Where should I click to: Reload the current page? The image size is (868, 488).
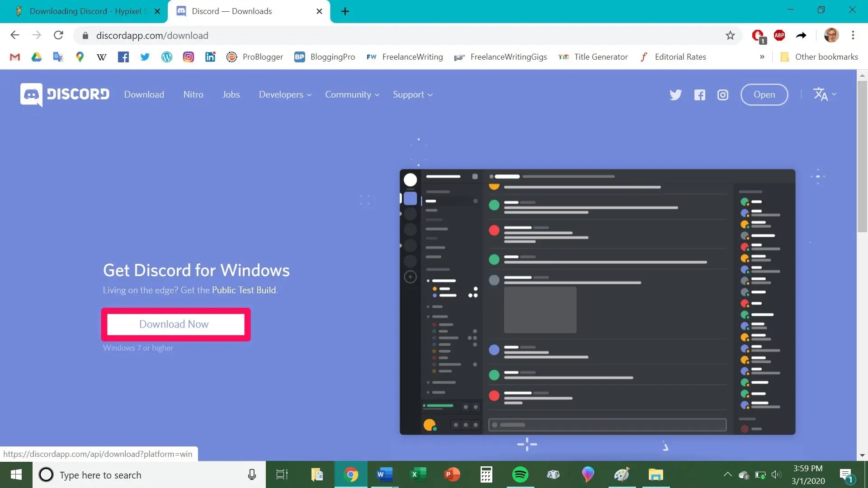pos(58,35)
